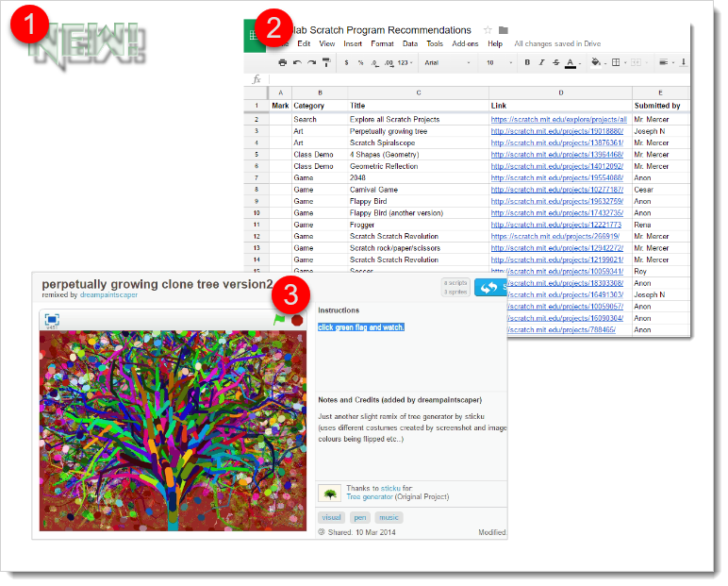Click the pen tag
This screenshot has width=728, height=586.
[x=360, y=517]
